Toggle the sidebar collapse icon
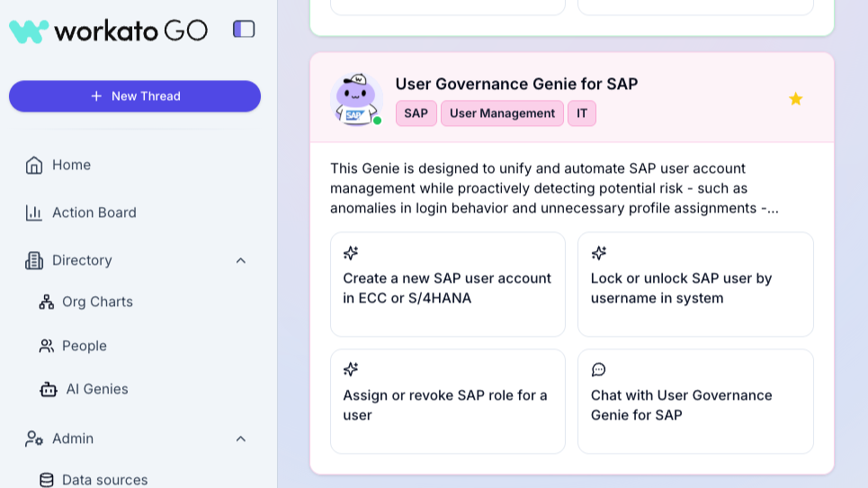The image size is (868, 488). pyautogui.click(x=244, y=30)
